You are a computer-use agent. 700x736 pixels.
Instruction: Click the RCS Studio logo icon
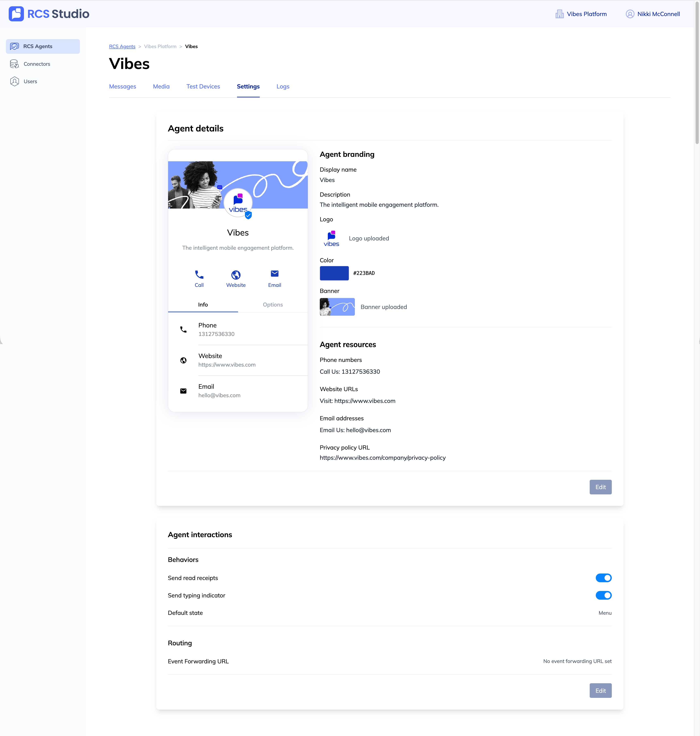[x=16, y=14]
